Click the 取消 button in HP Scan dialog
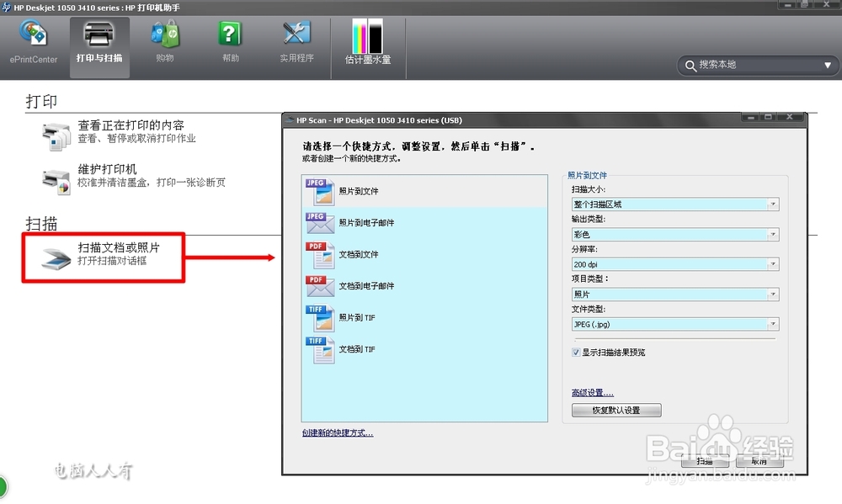The width and height of the screenshot is (842, 504). pyautogui.click(x=759, y=461)
